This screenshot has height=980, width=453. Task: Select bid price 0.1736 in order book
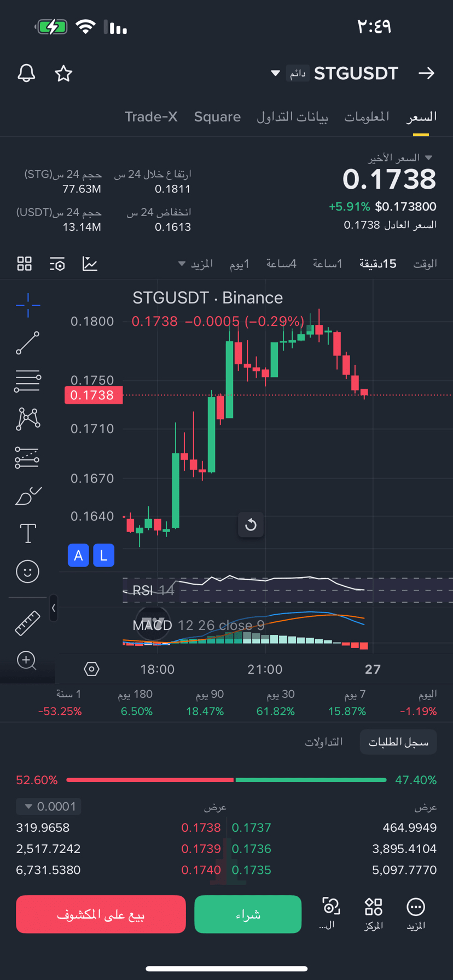[x=252, y=849]
